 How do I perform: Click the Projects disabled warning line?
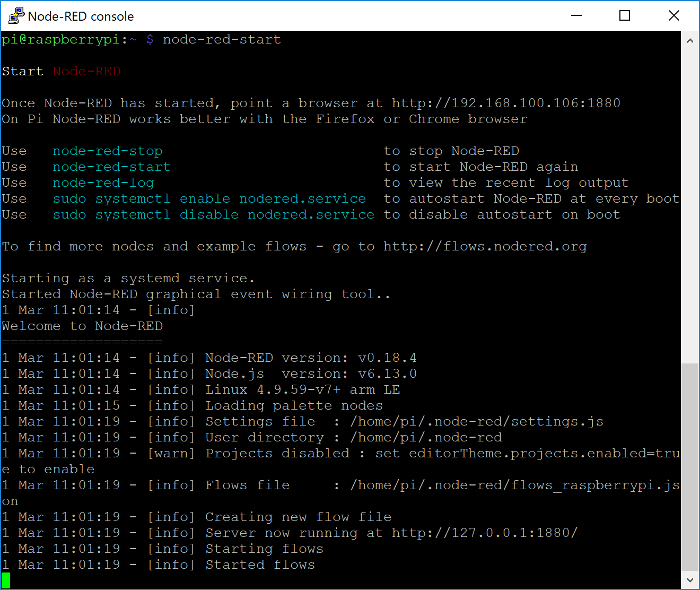tap(339, 453)
